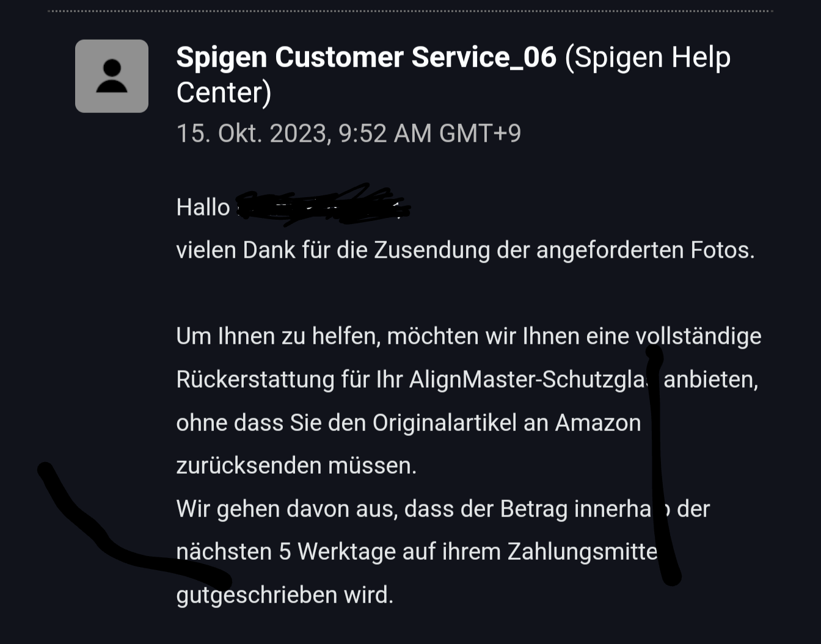Click the word "vollständige"
The image size is (821, 644).
(698, 336)
